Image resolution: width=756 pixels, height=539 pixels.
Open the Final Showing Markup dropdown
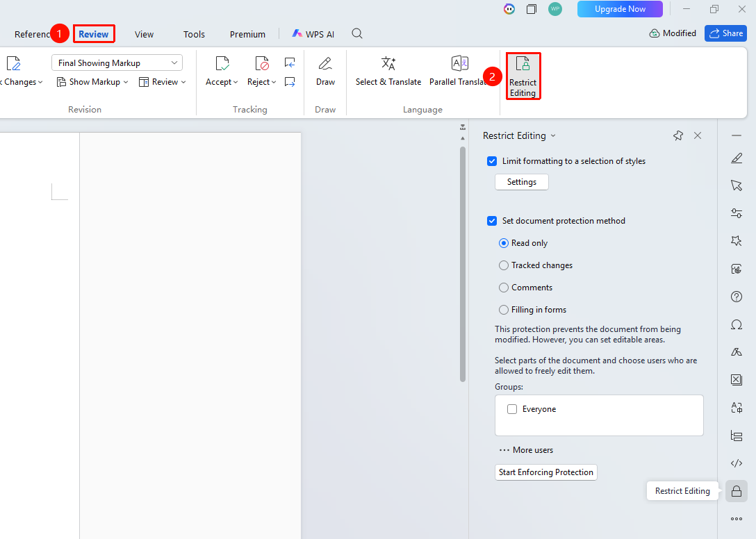pyautogui.click(x=117, y=63)
